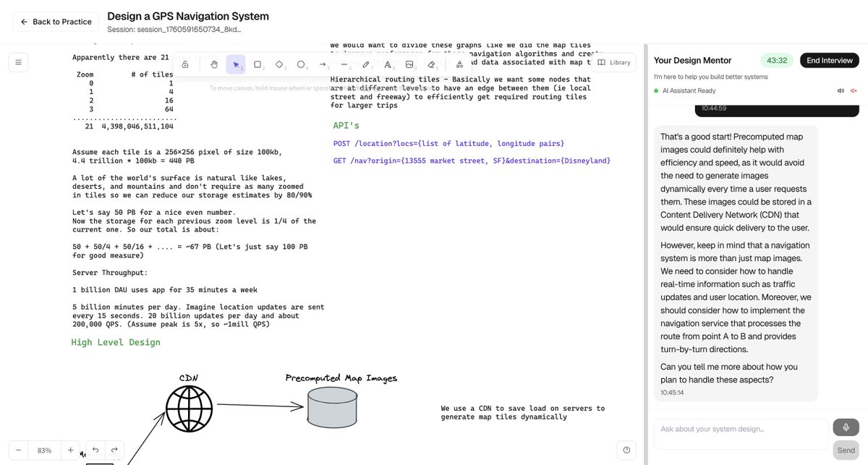This screenshot has height=465, width=868.
Task: Select the Hand panning tool
Action: click(214, 64)
